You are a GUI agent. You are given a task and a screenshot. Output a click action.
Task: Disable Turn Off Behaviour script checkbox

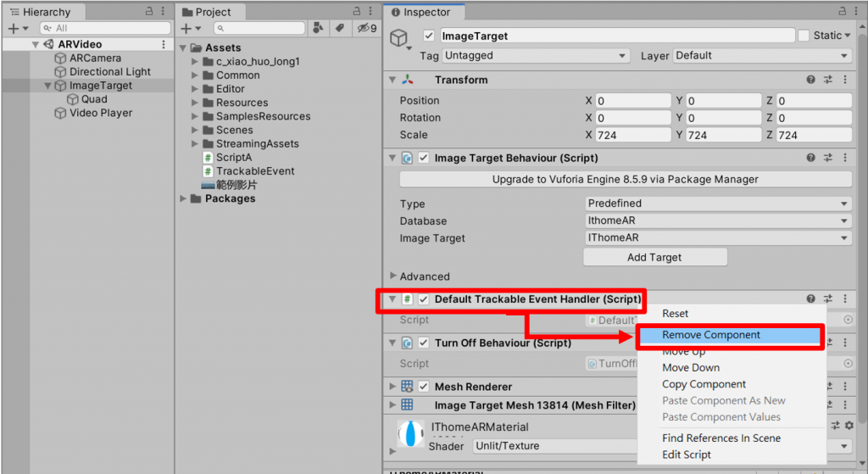tap(424, 343)
